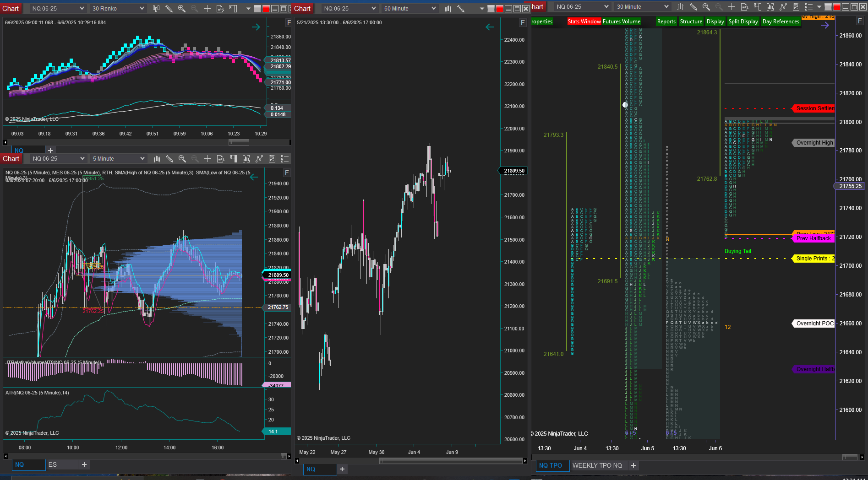Click zoom in magnifier in 30 Minute TPO chart
This screenshot has width=868, height=480.
706,6
